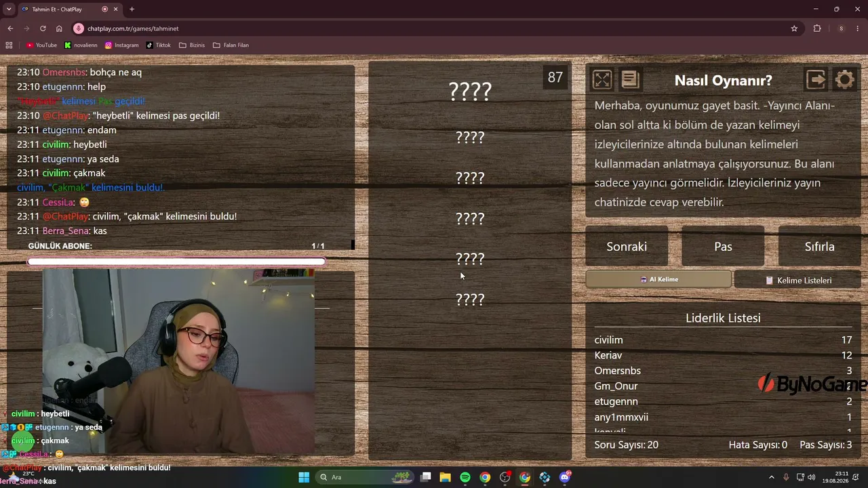Open the Chrome apps grid shortcut
This screenshot has width=868, height=488.
9,45
